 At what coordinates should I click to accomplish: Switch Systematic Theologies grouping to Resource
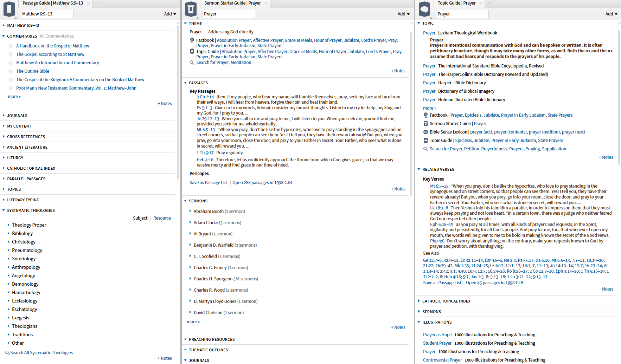coord(162,218)
